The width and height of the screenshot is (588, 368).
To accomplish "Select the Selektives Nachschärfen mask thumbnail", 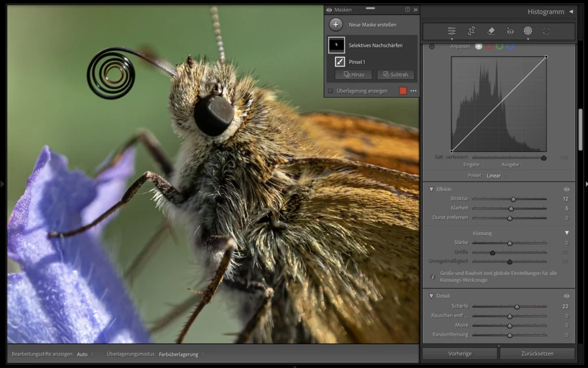I will click(x=336, y=45).
